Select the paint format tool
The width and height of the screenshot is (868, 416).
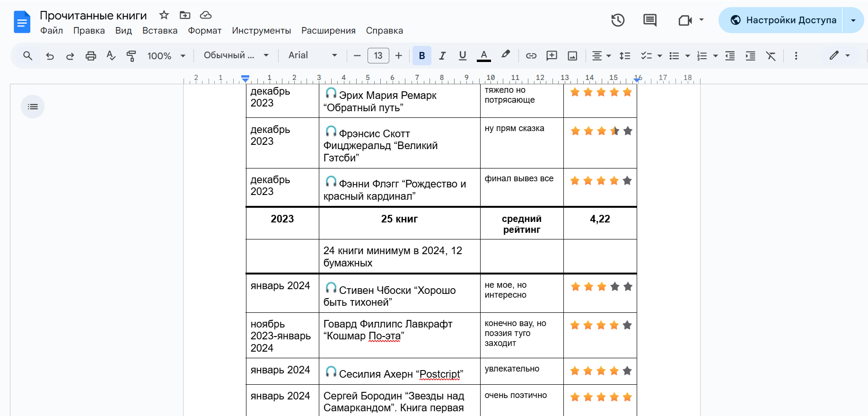(x=132, y=56)
